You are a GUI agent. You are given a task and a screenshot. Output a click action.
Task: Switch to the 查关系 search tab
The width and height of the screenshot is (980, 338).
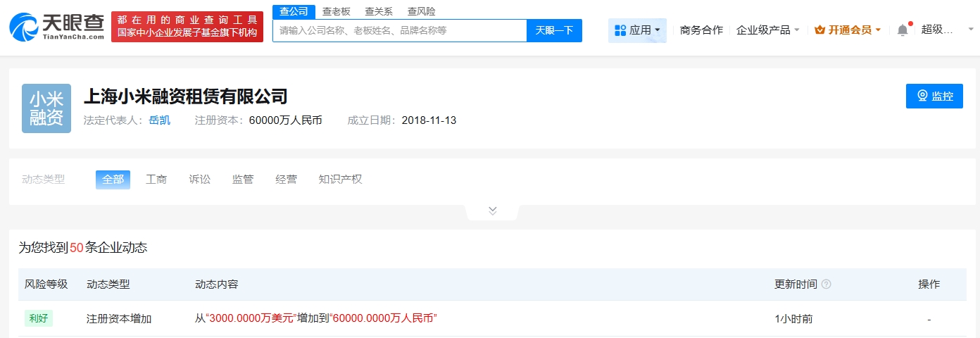379,11
